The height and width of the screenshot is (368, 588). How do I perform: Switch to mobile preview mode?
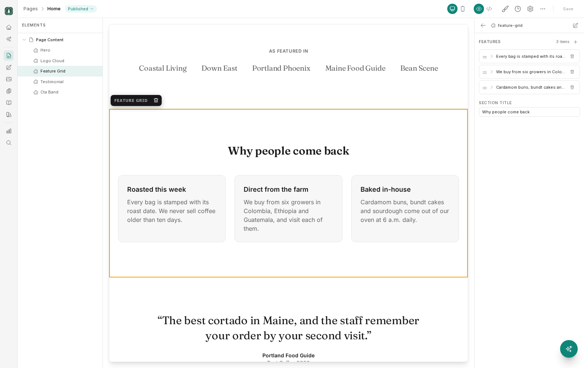(463, 9)
